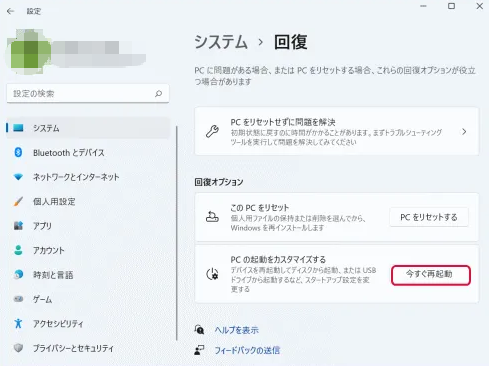
Task: Click the privacy shield icon
Action: pyautogui.click(x=18, y=348)
